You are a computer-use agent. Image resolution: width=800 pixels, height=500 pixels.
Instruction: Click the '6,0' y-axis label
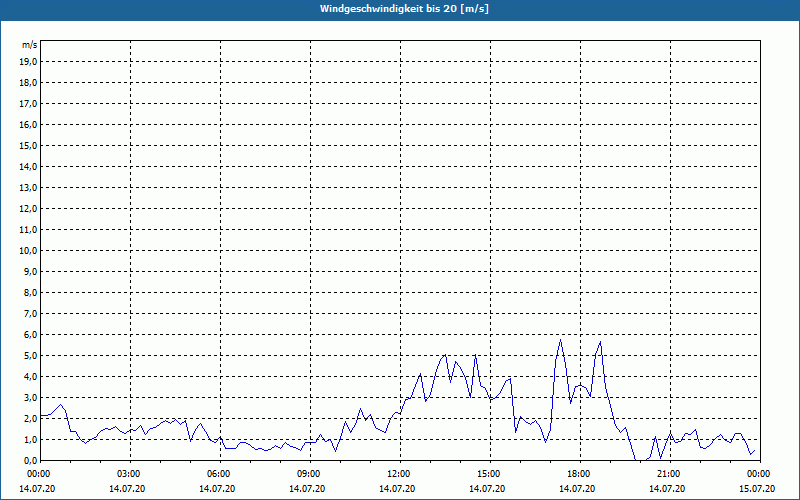(30, 335)
